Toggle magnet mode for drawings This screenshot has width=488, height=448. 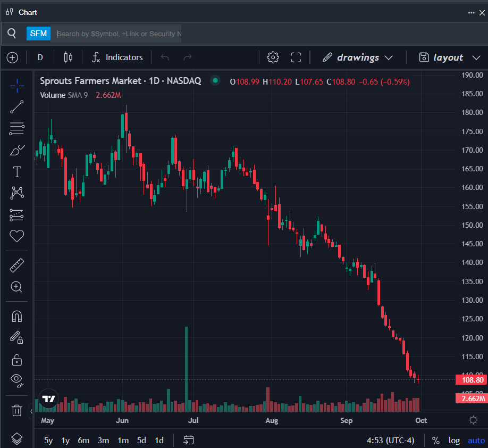17,316
